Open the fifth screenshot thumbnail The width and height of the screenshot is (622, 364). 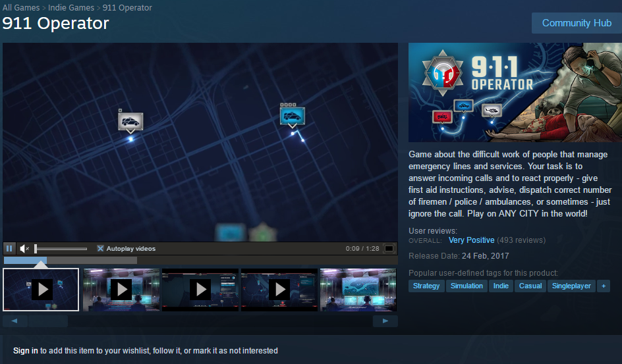click(358, 290)
